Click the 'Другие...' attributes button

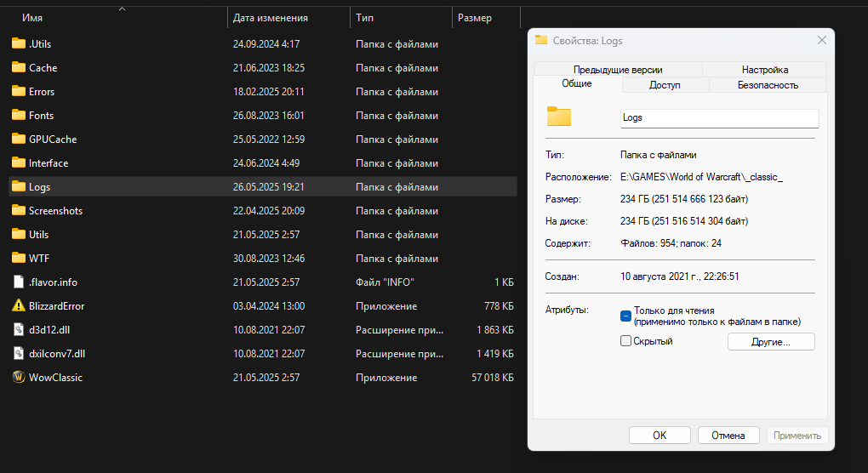pyautogui.click(x=771, y=342)
